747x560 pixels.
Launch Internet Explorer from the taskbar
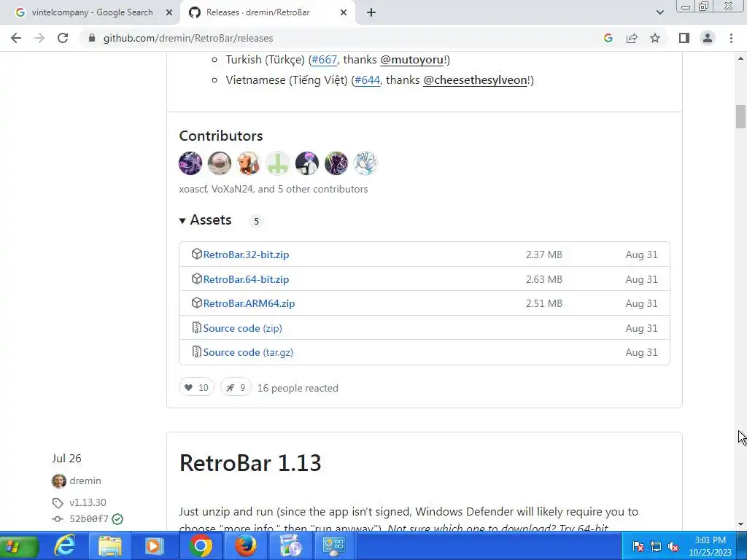coord(64,545)
